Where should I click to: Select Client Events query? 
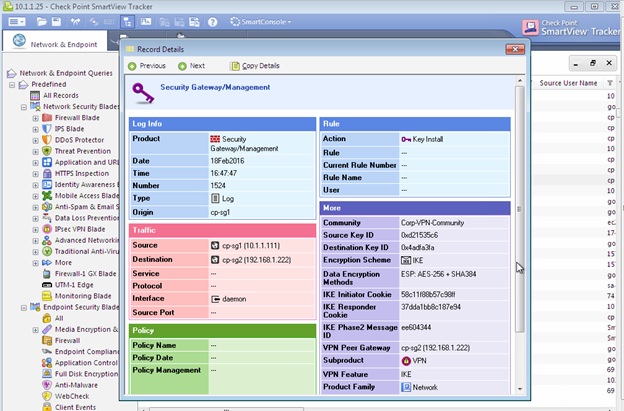click(75, 407)
